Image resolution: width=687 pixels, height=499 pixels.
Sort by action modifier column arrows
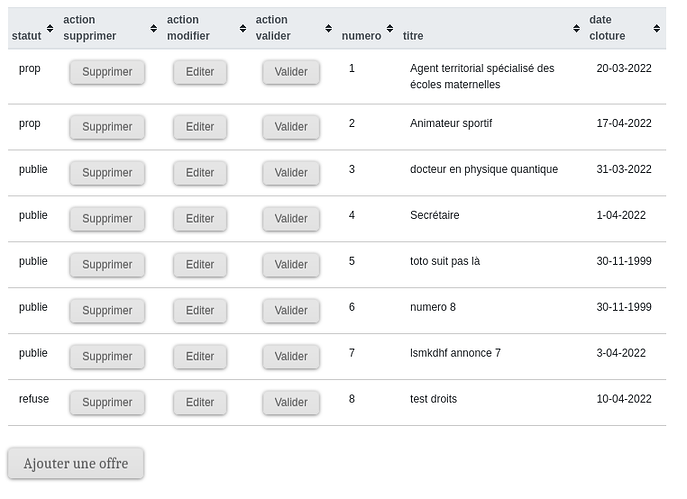point(243,28)
